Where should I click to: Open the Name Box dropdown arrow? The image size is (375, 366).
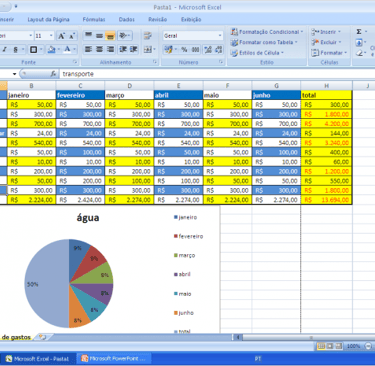point(14,74)
